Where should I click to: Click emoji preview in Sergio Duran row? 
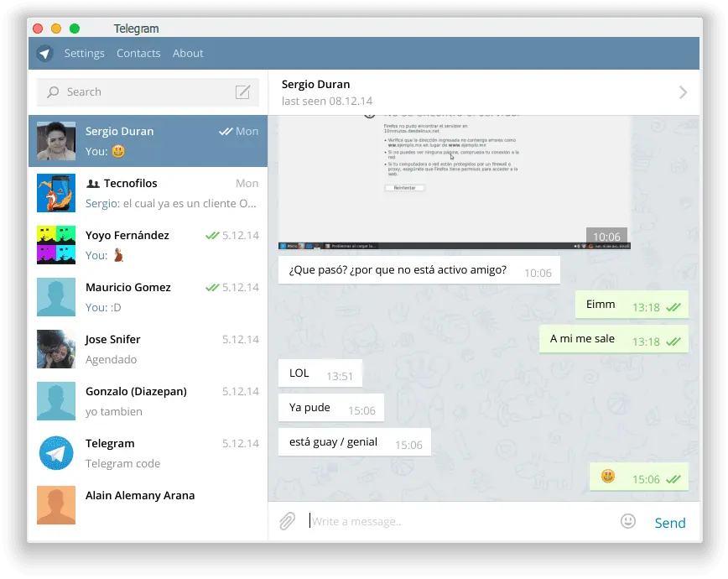tap(118, 152)
